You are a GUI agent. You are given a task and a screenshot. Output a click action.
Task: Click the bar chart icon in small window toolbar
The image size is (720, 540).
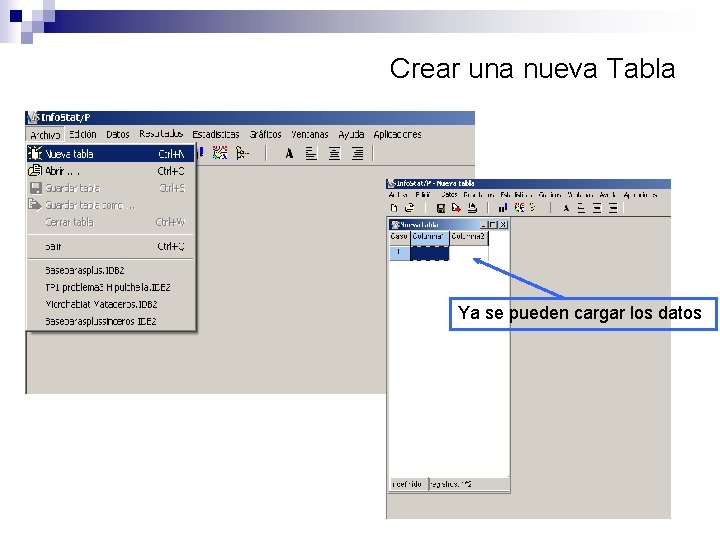(x=503, y=208)
